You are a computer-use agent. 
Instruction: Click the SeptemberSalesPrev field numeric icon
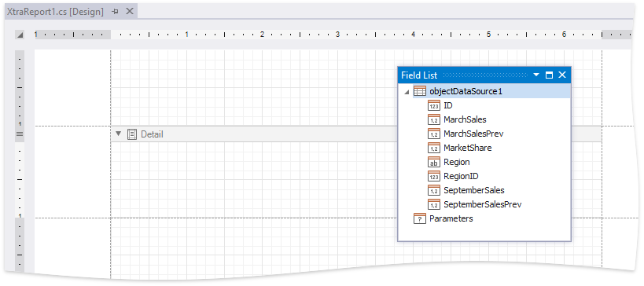point(434,204)
